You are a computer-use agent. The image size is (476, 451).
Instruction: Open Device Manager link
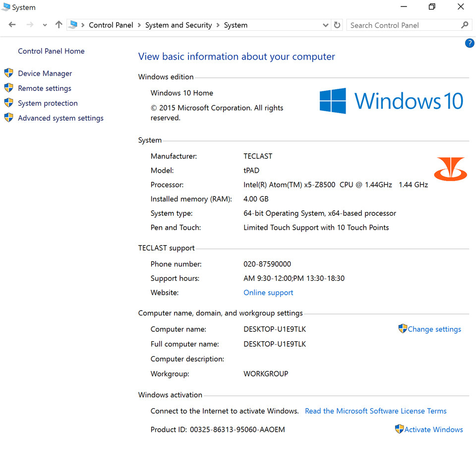[45, 73]
